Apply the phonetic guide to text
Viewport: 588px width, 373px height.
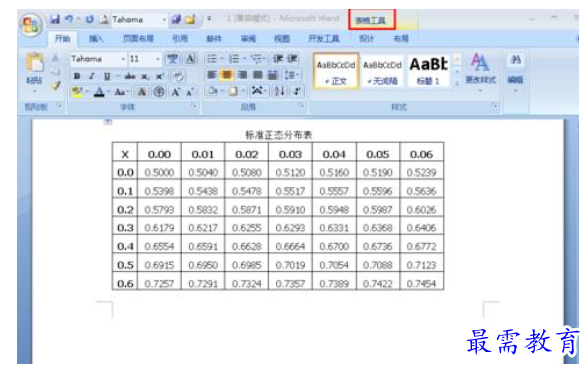[172, 59]
